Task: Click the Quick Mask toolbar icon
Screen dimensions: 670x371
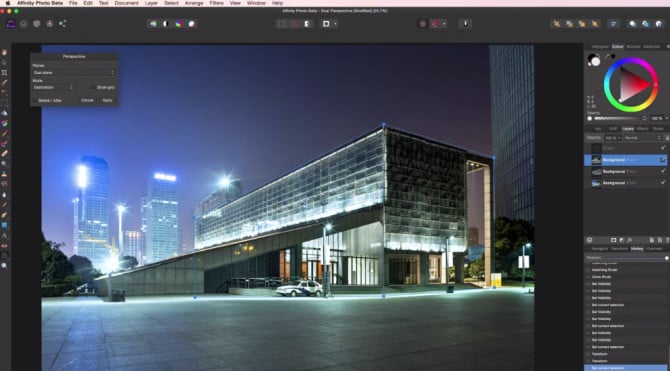Action: (x=326, y=24)
